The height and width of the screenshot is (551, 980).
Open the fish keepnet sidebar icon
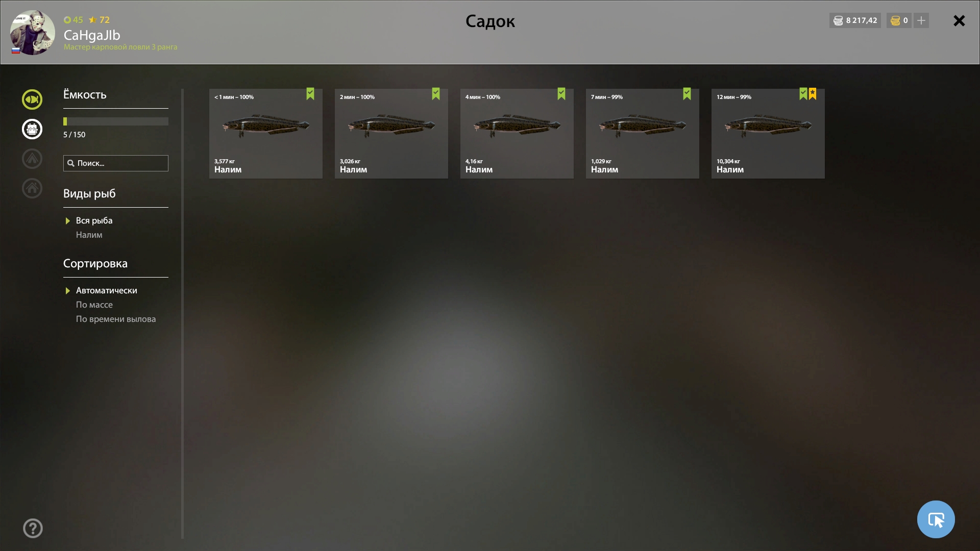tap(32, 99)
